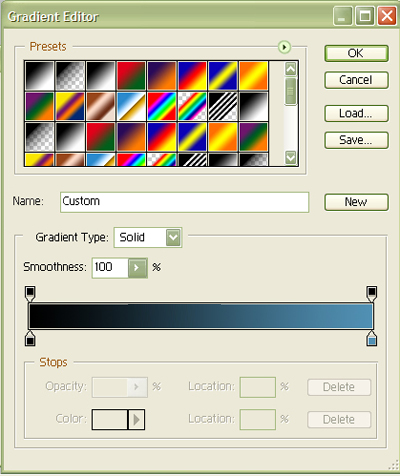Pick the orange-yellow-orange preset in third row
This screenshot has width=400, height=476.
point(223,137)
